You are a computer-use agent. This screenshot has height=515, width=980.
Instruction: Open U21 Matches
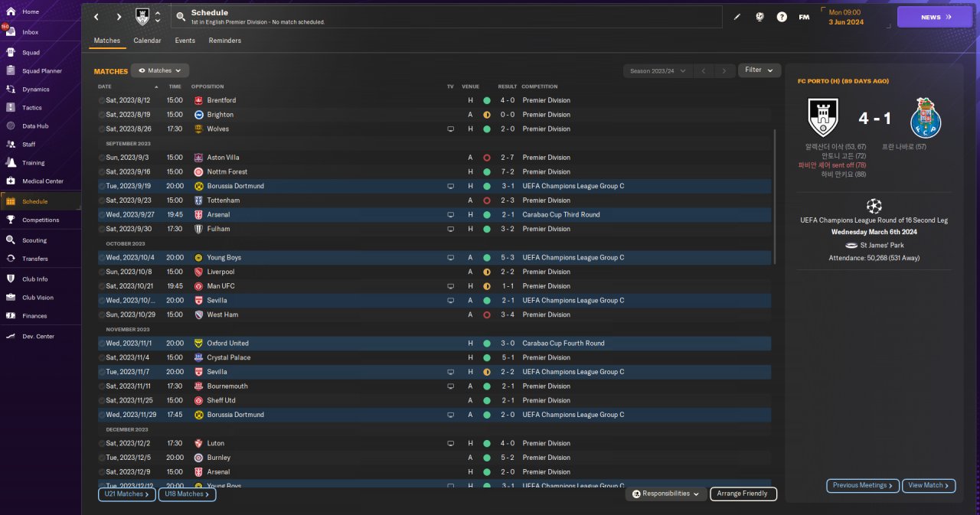[x=127, y=494]
